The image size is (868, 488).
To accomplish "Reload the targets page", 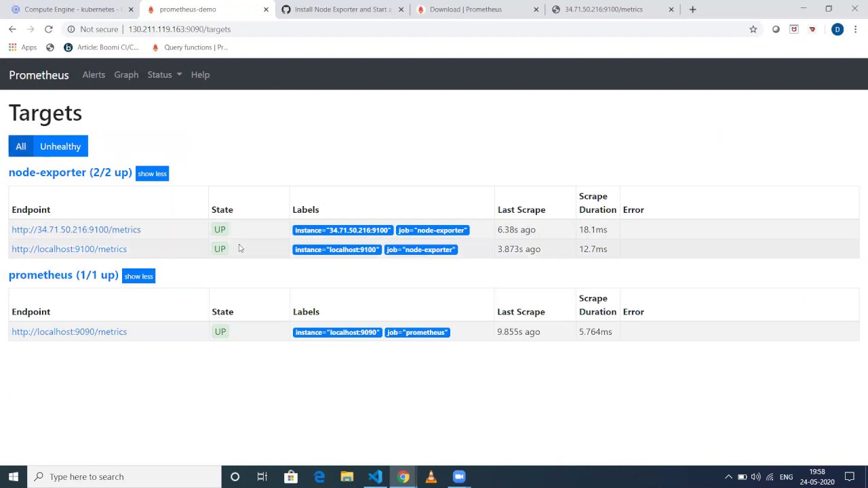I will 49,29.
